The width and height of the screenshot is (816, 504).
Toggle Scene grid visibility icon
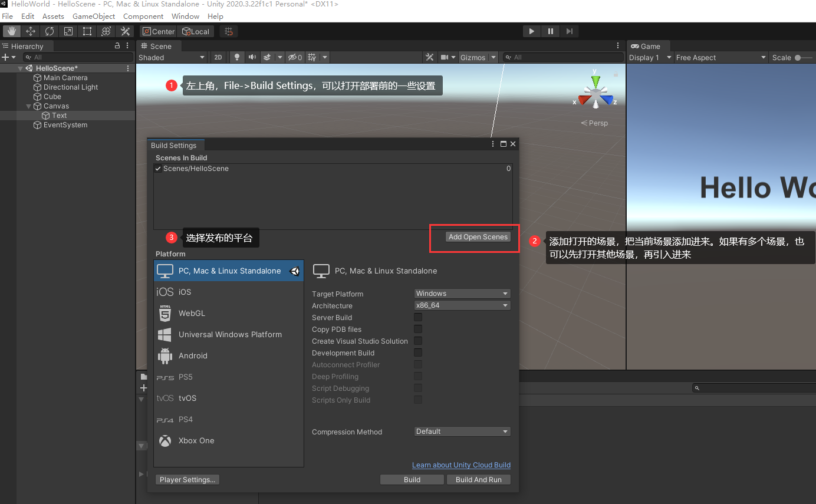pos(312,57)
